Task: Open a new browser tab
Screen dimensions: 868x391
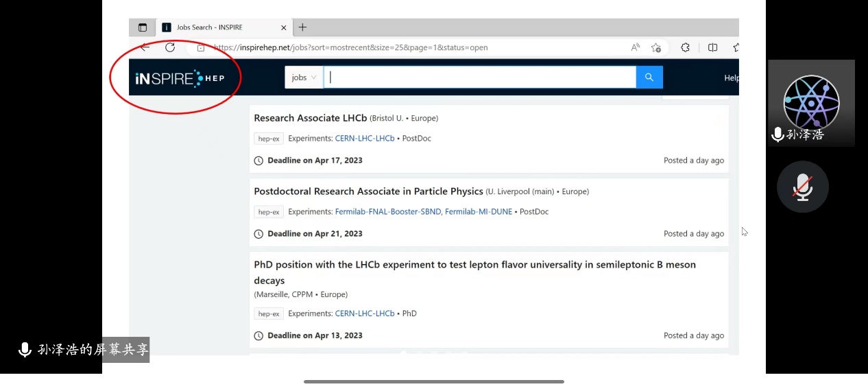Action: point(302,27)
